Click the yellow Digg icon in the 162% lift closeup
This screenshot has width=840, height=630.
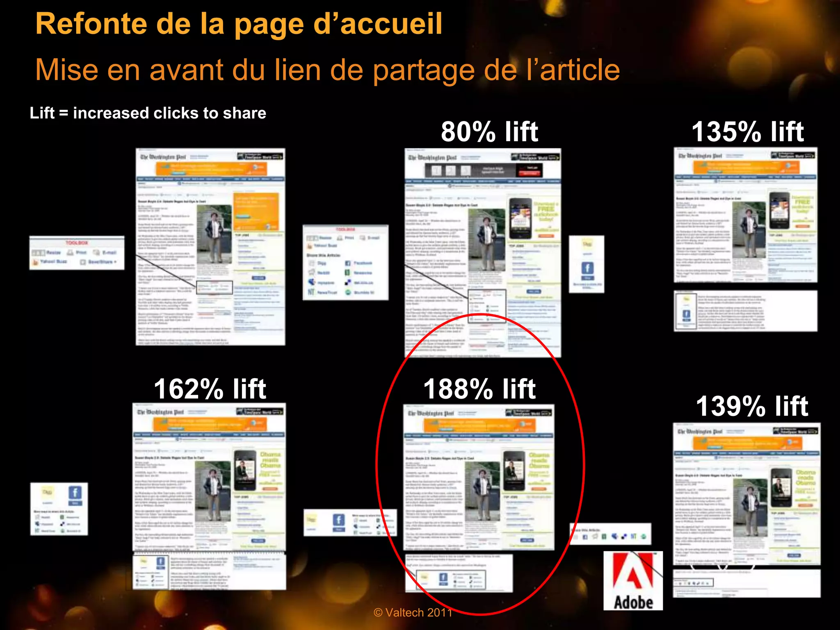pos(47,492)
